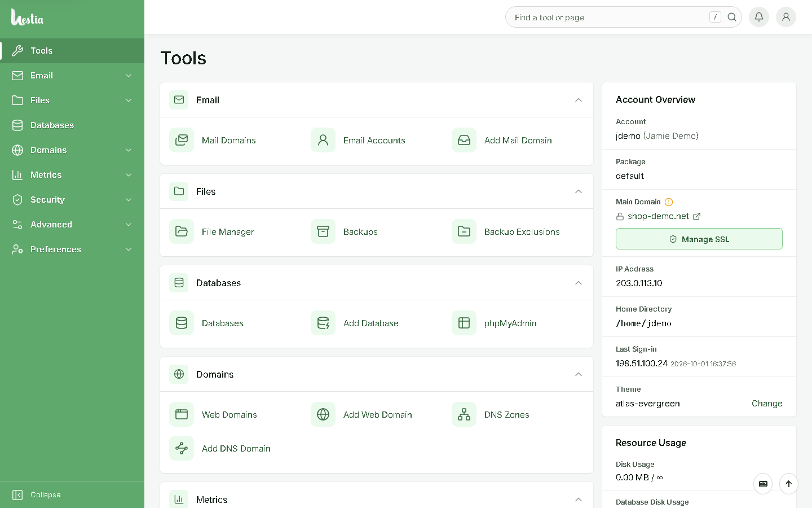Open the Email Accounts tool icon

tap(323, 140)
